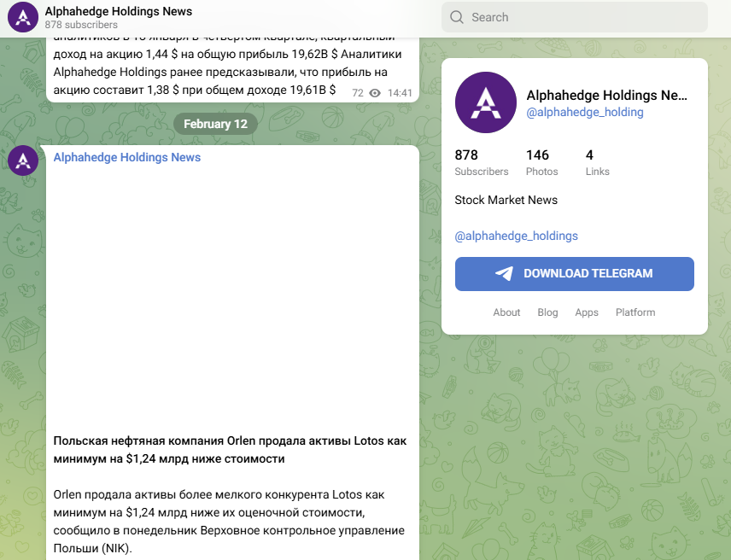The image size is (731, 560).
Task: Select the 146 Photos counter
Action: coord(541,162)
